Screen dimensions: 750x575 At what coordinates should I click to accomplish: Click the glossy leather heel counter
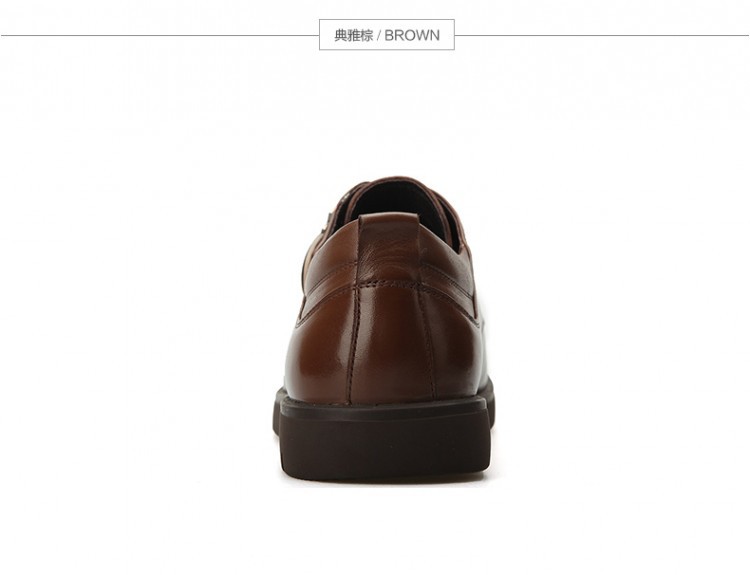[x=383, y=342]
